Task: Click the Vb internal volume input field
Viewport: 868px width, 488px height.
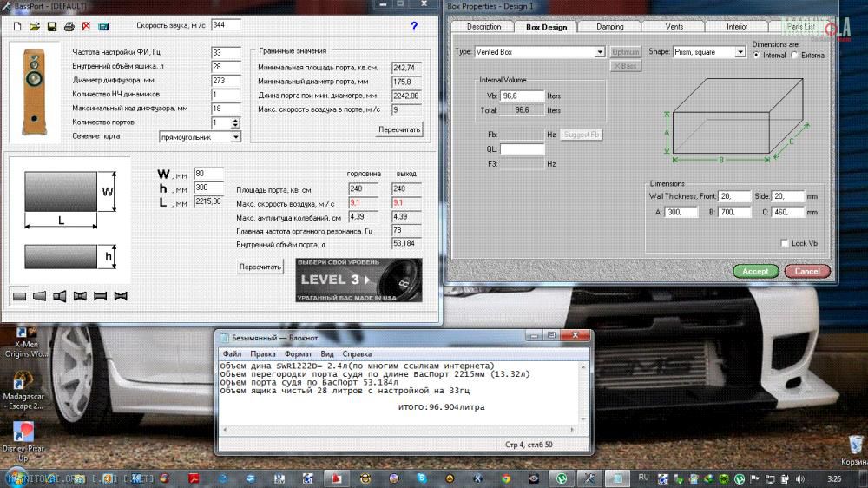Action: click(x=522, y=96)
